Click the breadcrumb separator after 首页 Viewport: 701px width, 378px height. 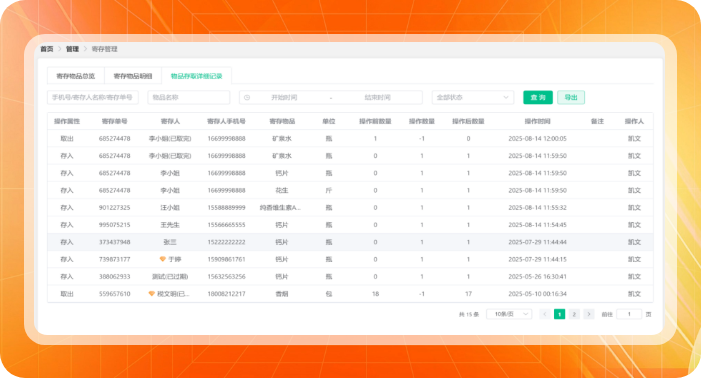coord(59,49)
